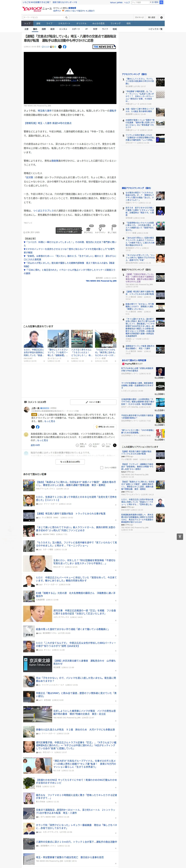Open 上西一美 commenter avatar

tap(26, 409)
